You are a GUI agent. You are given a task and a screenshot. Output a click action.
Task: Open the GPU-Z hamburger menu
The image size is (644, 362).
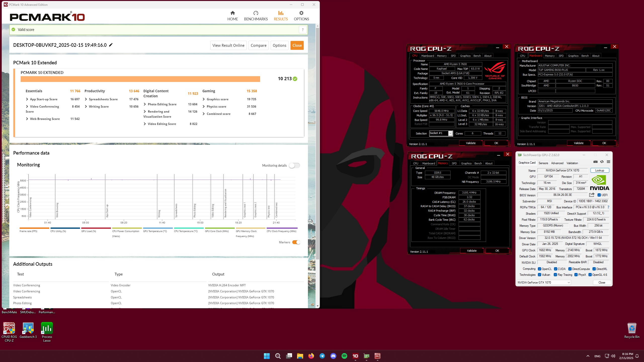coord(608,162)
